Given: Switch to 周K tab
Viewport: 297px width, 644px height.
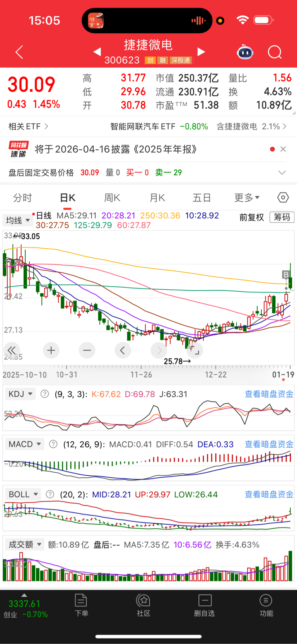Looking at the screenshot, I should click(112, 198).
